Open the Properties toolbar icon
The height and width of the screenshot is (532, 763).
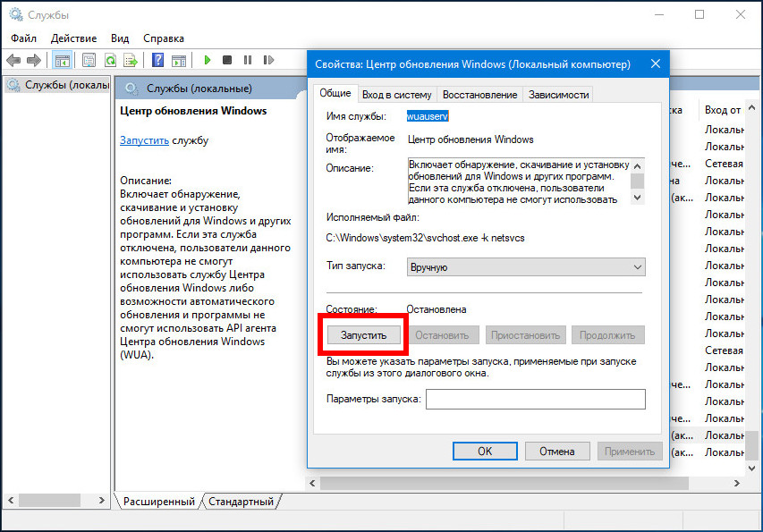89,60
